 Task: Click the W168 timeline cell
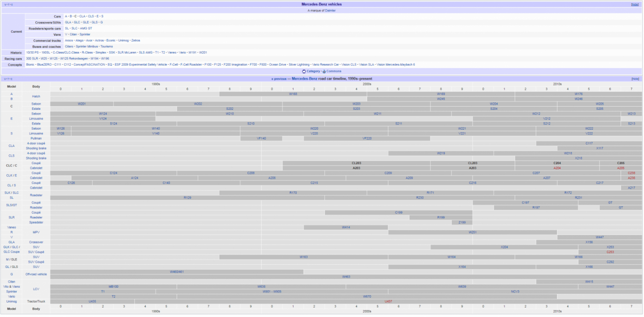[x=293, y=94]
